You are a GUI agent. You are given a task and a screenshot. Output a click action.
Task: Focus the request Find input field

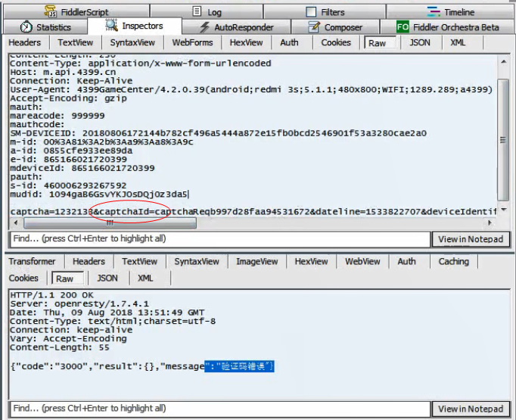pos(220,239)
